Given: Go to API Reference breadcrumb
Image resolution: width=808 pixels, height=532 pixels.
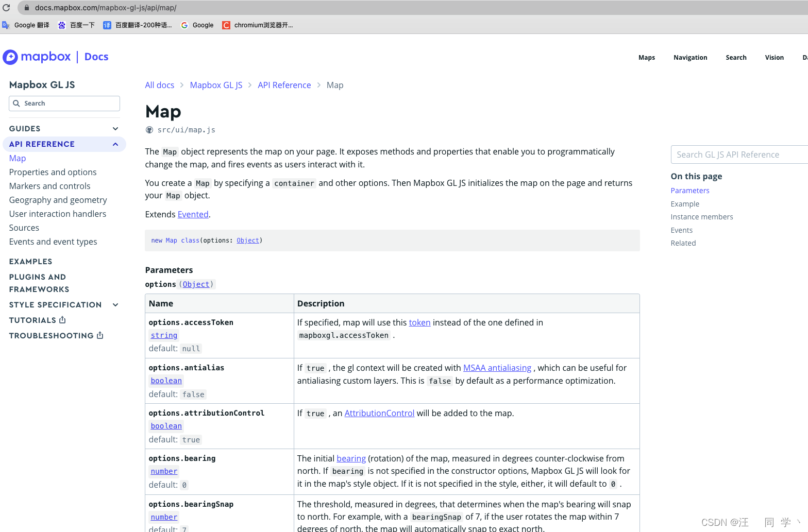Looking at the screenshot, I should 284,85.
